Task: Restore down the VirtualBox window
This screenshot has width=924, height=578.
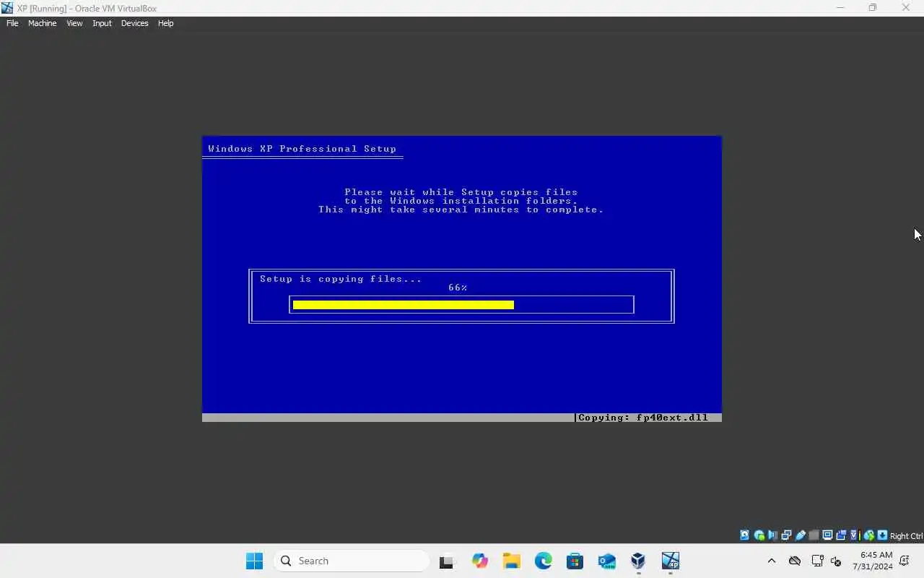Action: pyautogui.click(x=873, y=8)
